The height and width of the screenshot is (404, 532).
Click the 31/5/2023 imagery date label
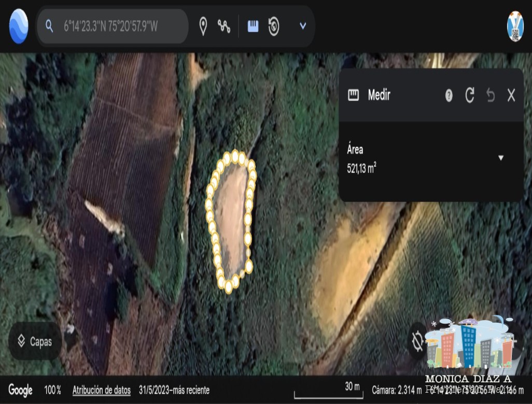[174, 390]
